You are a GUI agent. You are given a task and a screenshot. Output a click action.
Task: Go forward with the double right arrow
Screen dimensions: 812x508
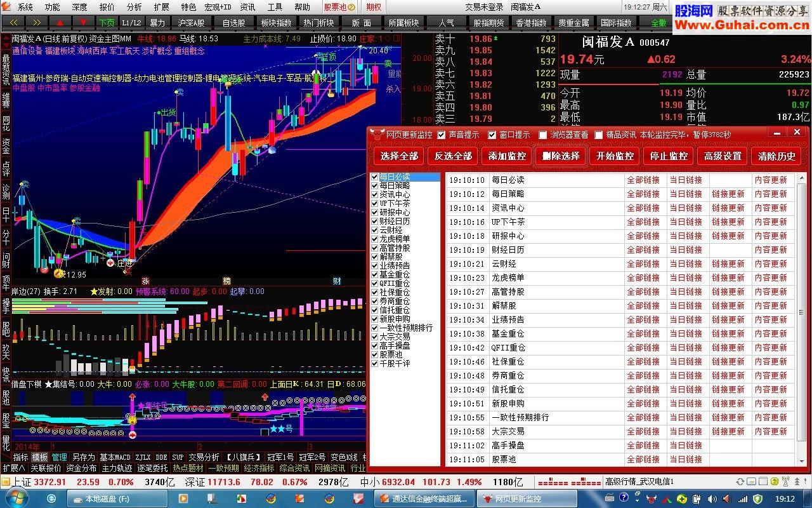coord(36,22)
